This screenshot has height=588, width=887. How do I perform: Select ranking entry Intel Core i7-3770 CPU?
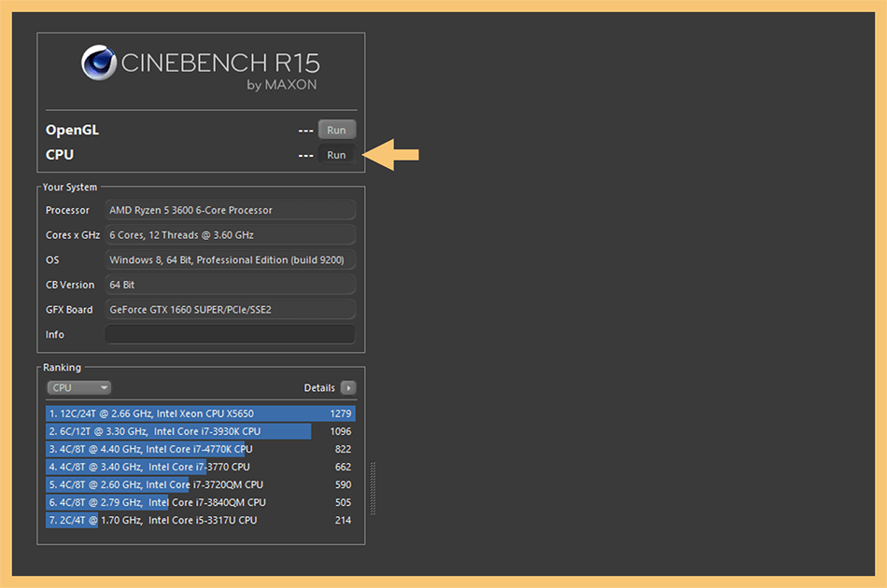click(x=200, y=467)
